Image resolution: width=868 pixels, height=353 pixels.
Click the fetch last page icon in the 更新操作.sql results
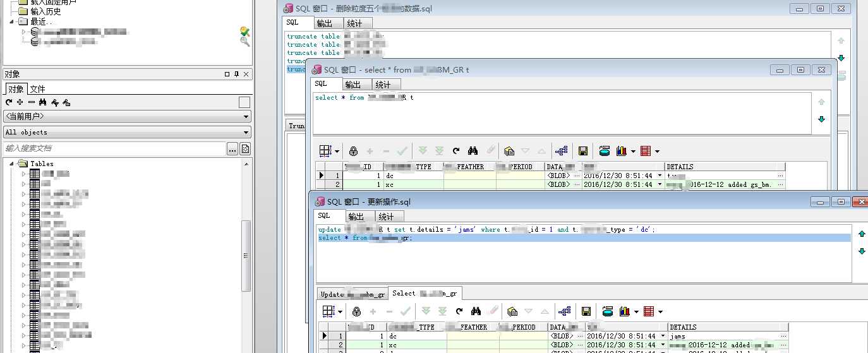click(x=442, y=311)
